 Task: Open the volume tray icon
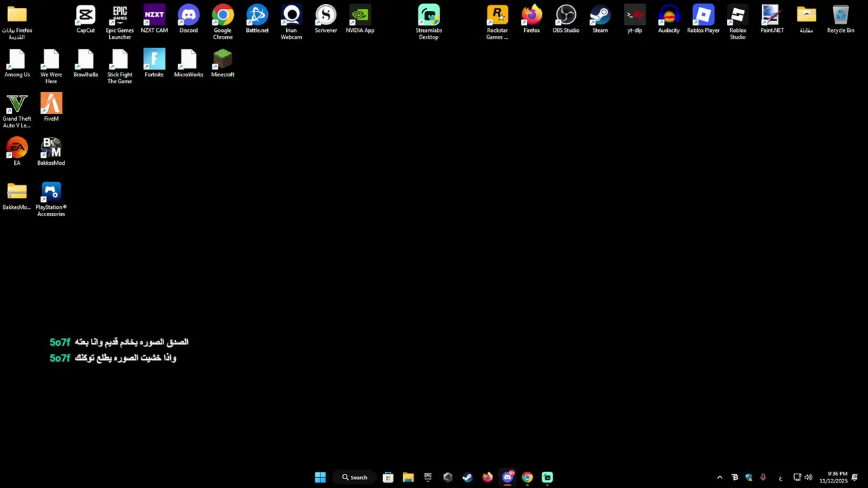point(808,477)
